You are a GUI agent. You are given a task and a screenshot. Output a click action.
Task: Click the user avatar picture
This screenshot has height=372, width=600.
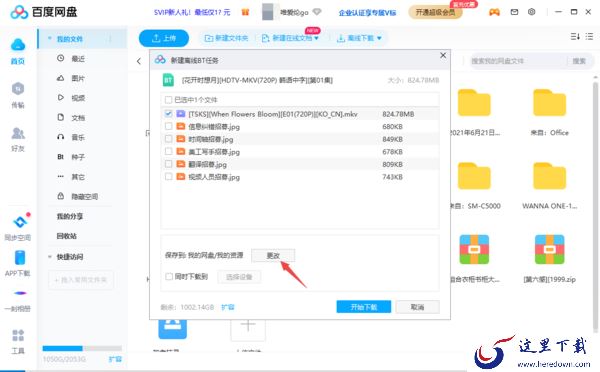coord(268,12)
